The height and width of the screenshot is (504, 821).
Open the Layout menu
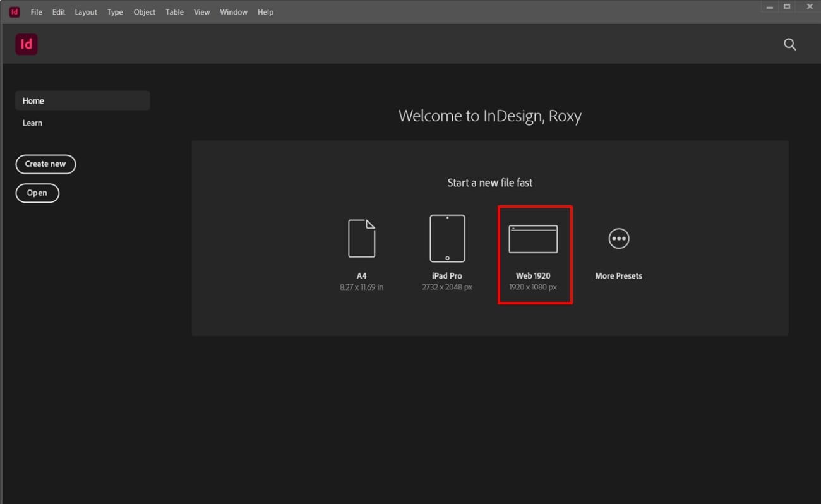click(x=86, y=12)
